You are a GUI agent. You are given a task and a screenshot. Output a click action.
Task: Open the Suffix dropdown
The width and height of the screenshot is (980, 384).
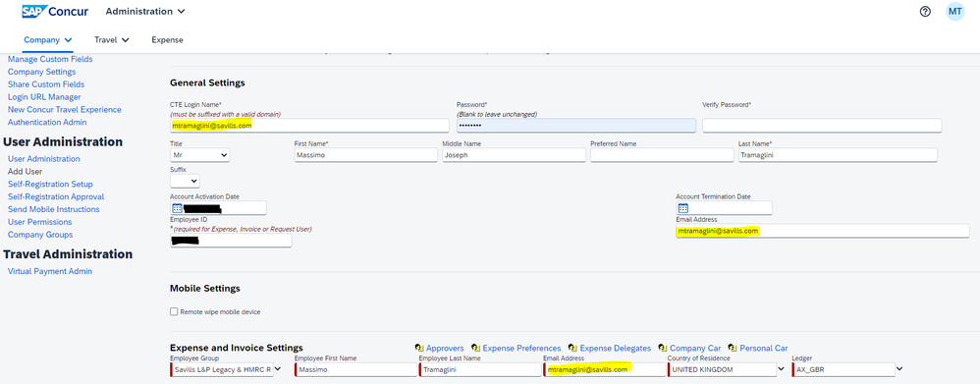point(185,181)
